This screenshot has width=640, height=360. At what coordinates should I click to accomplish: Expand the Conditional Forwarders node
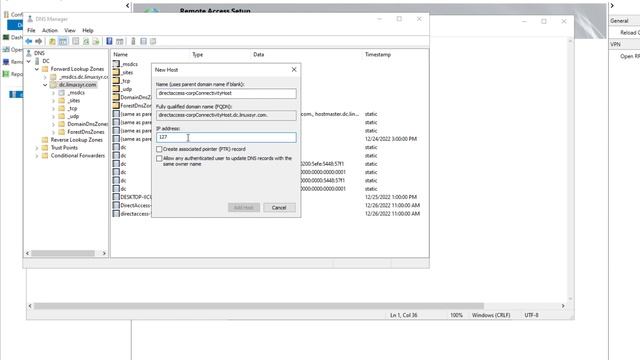[x=37, y=156]
